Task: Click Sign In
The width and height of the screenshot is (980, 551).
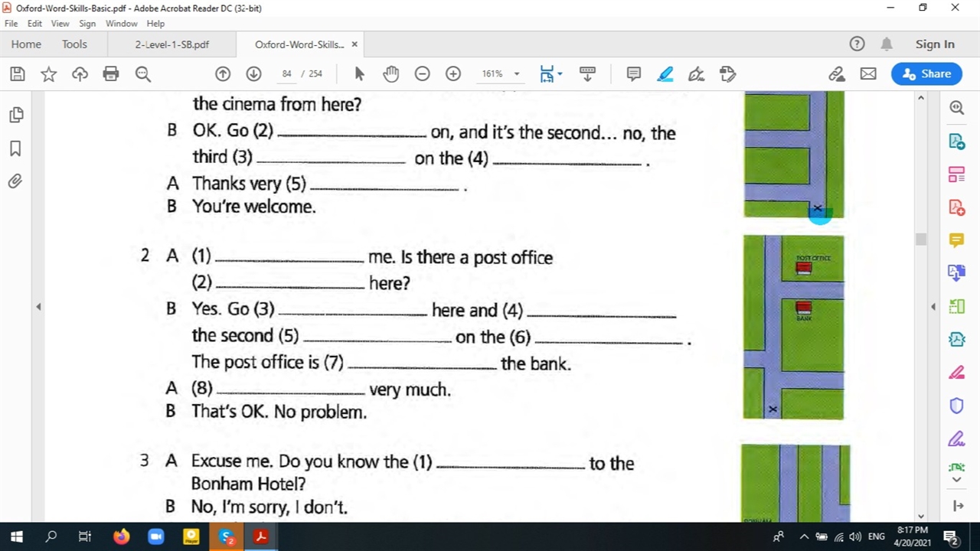Action: (x=935, y=44)
